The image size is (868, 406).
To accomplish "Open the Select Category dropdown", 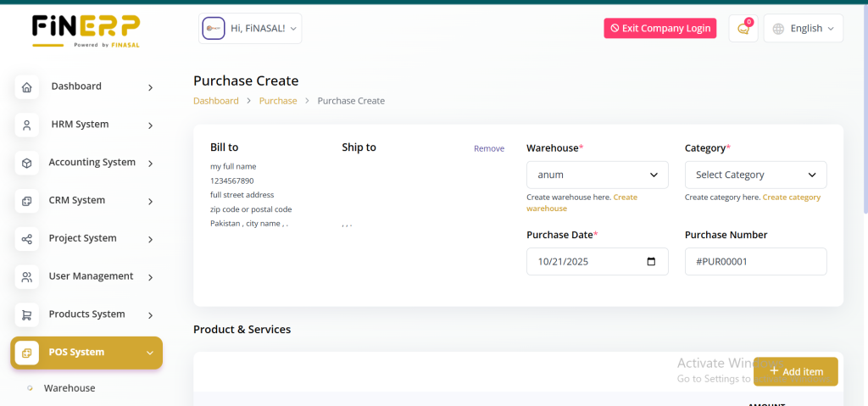I will [755, 175].
